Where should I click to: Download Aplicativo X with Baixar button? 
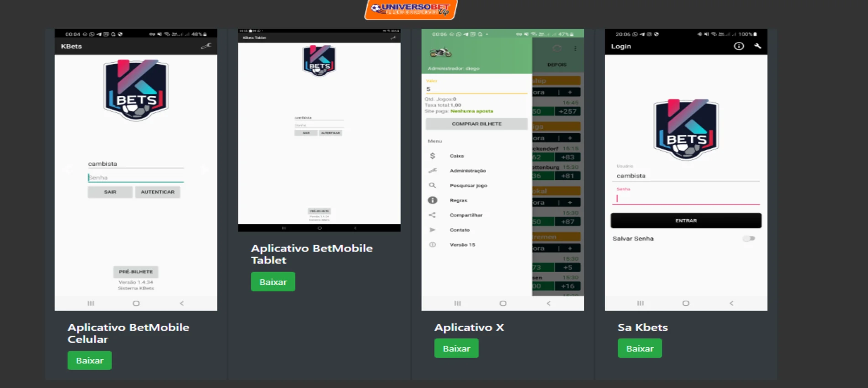click(x=456, y=348)
